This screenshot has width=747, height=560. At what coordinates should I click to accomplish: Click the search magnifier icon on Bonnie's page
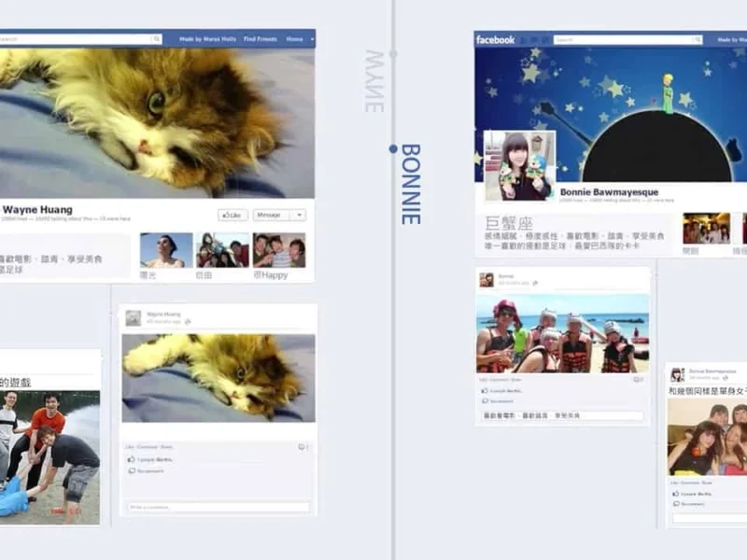pyautogui.click(x=697, y=40)
